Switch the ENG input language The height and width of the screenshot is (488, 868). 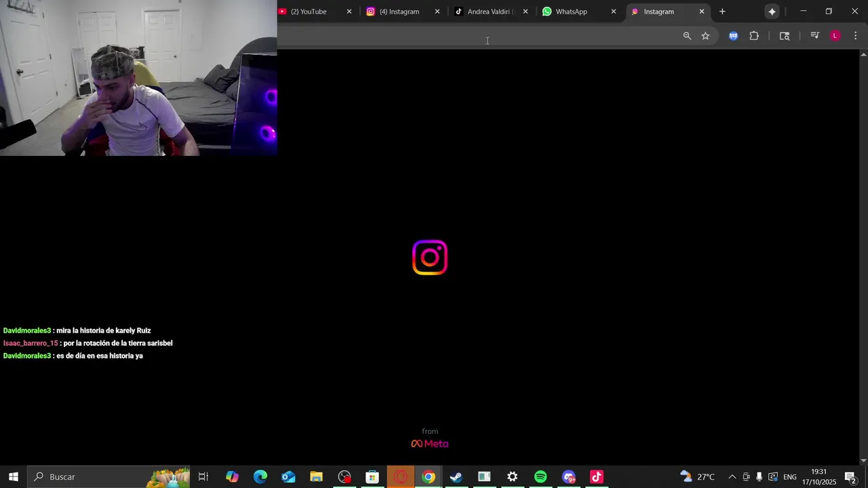coord(790,476)
